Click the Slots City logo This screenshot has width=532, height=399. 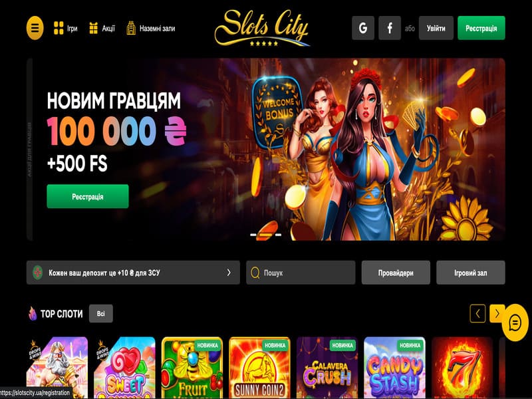(x=262, y=28)
